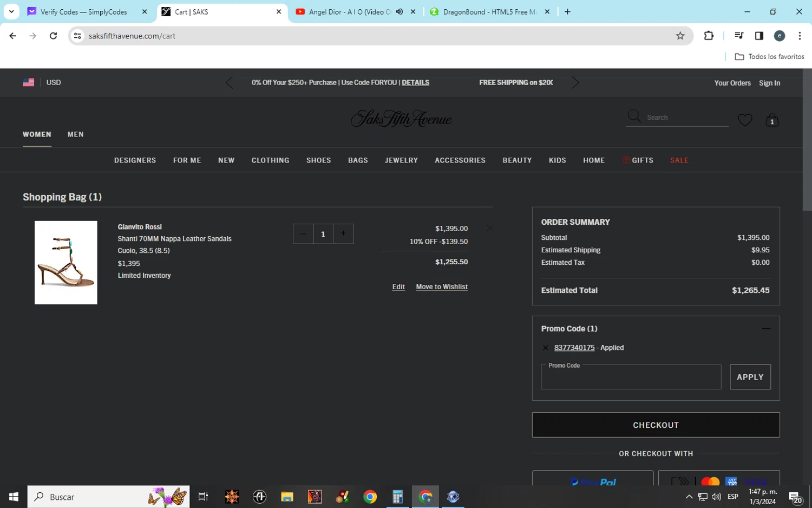Open the wishlist heart icon

(x=745, y=120)
